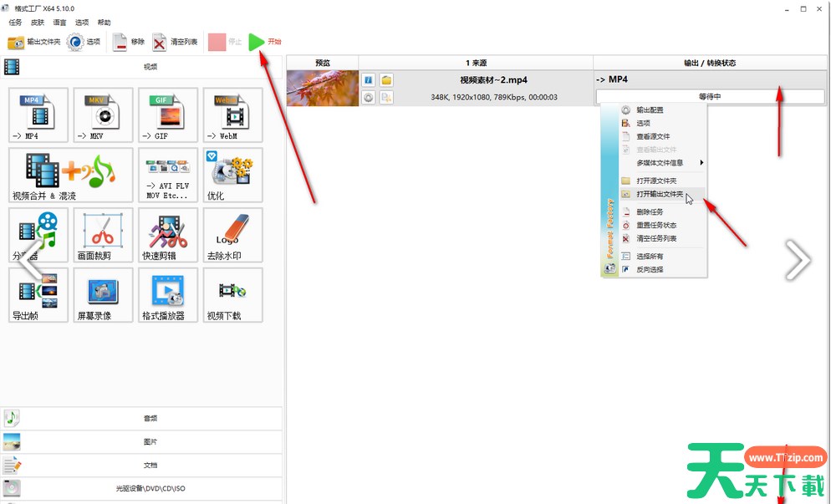The width and height of the screenshot is (831, 504).
Task: Choose Select All (选择所有) in the context menu
Action: coord(662,256)
